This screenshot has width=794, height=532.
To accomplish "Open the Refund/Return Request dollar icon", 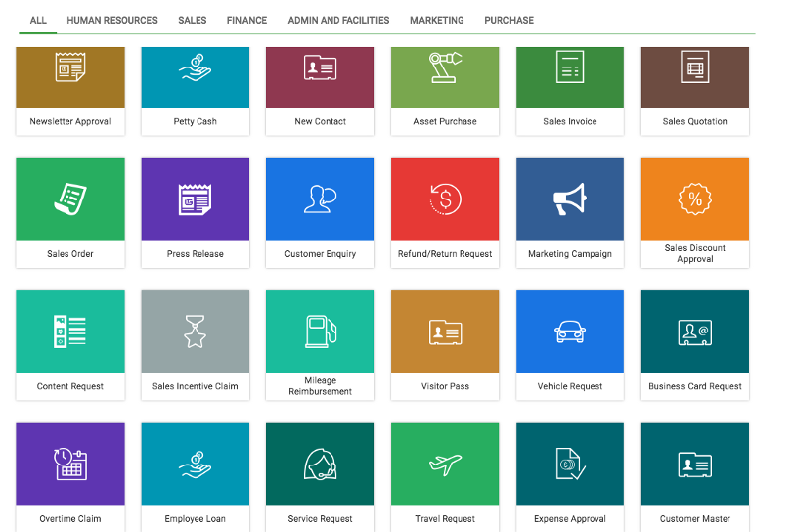I will (445, 199).
